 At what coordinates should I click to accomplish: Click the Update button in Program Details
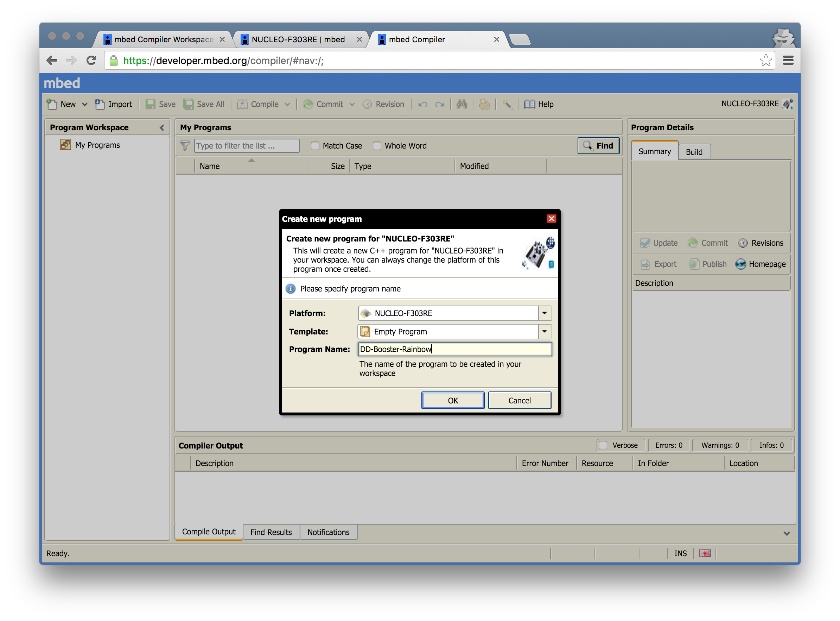coord(658,243)
